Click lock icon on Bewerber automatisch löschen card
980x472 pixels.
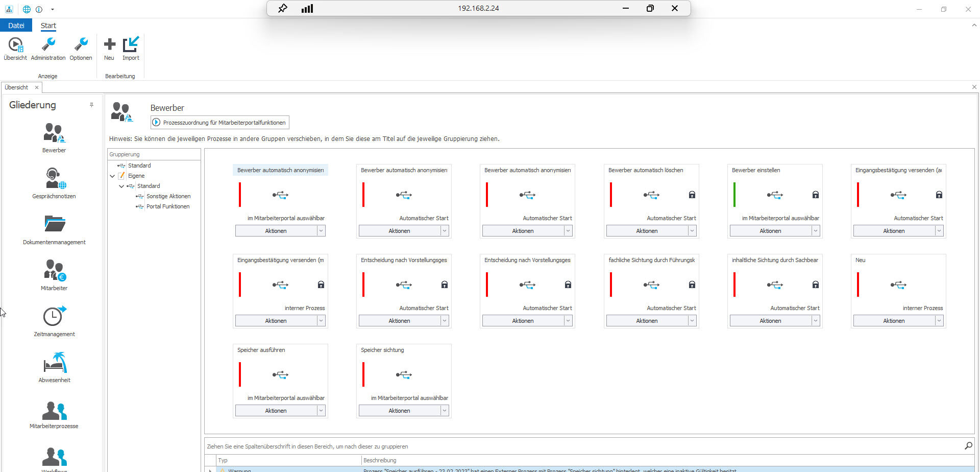[x=692, y=195]
